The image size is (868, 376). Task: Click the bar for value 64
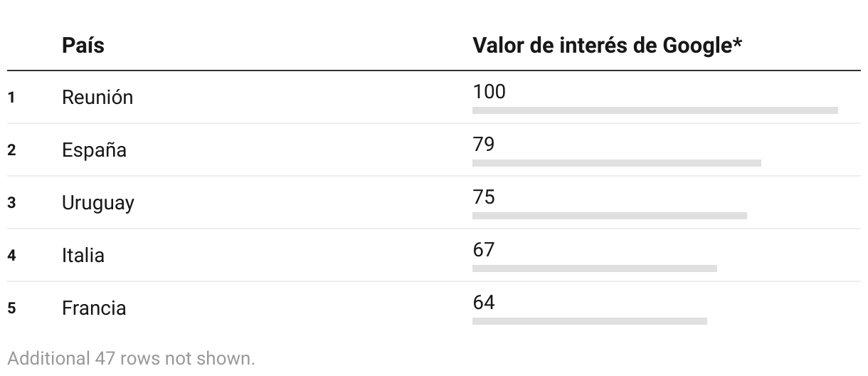pyautogui.click(x=590, y=321)
